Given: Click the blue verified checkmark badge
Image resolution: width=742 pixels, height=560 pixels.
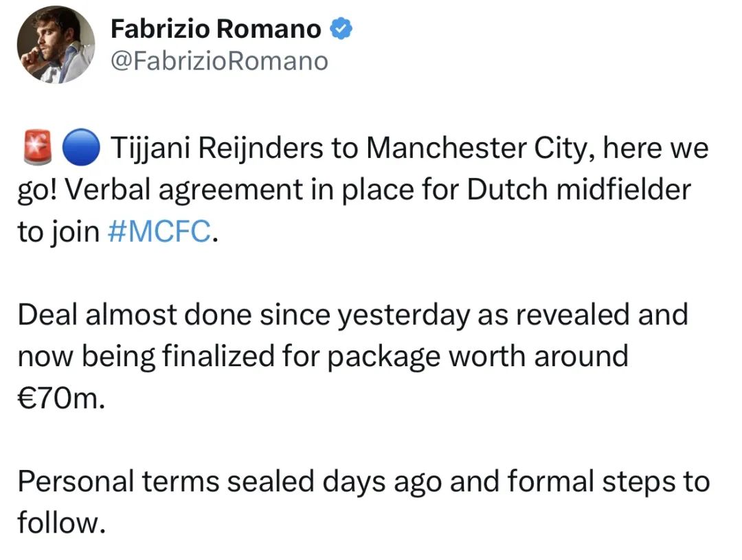Looking at the screenshot, I should pos(341,28).
